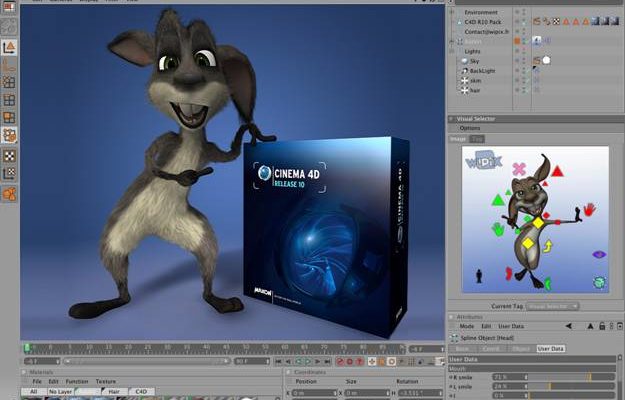This screenshot has height=400, width=625.
Task: Click the white sphere tag on Sky row
Action: coord(546,61)
